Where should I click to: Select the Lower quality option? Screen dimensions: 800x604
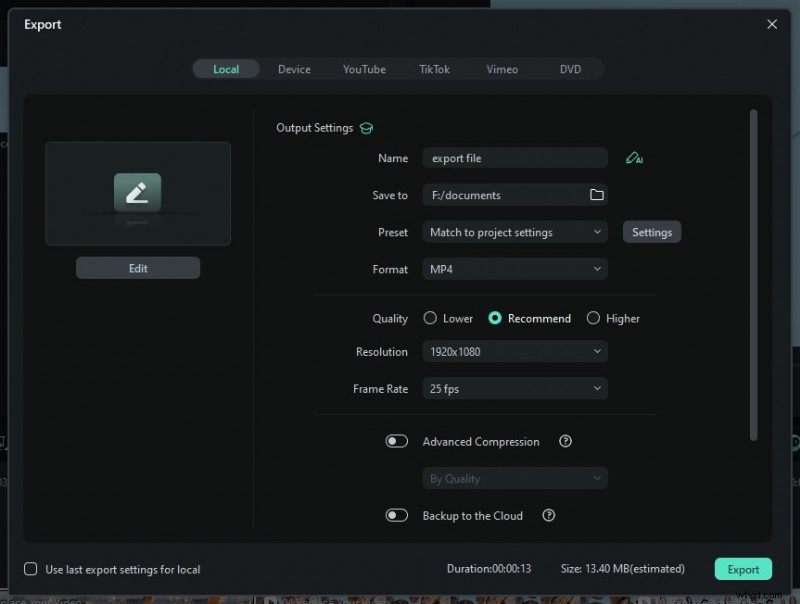pos(430,318)
